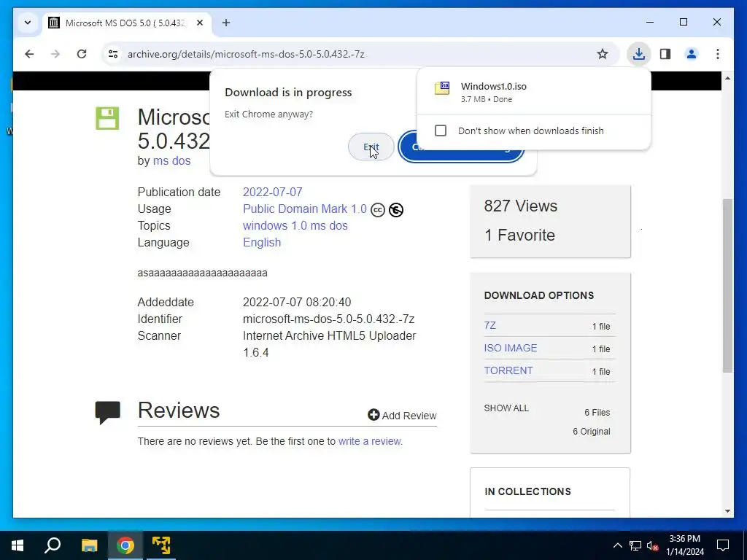
Task: Open the tab search dropdown chevron
Action: pyautogui.click(x=28, y=23)
